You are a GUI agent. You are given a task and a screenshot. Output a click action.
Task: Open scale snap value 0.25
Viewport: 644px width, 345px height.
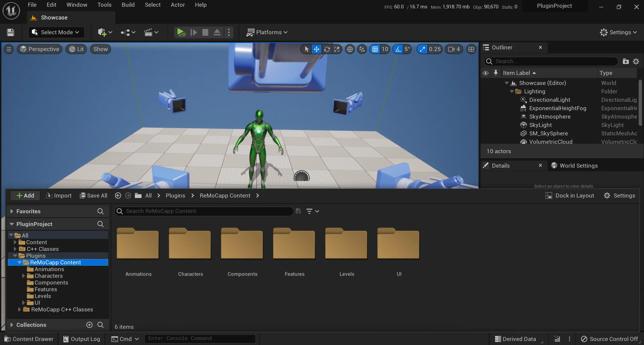click(435, 49)
